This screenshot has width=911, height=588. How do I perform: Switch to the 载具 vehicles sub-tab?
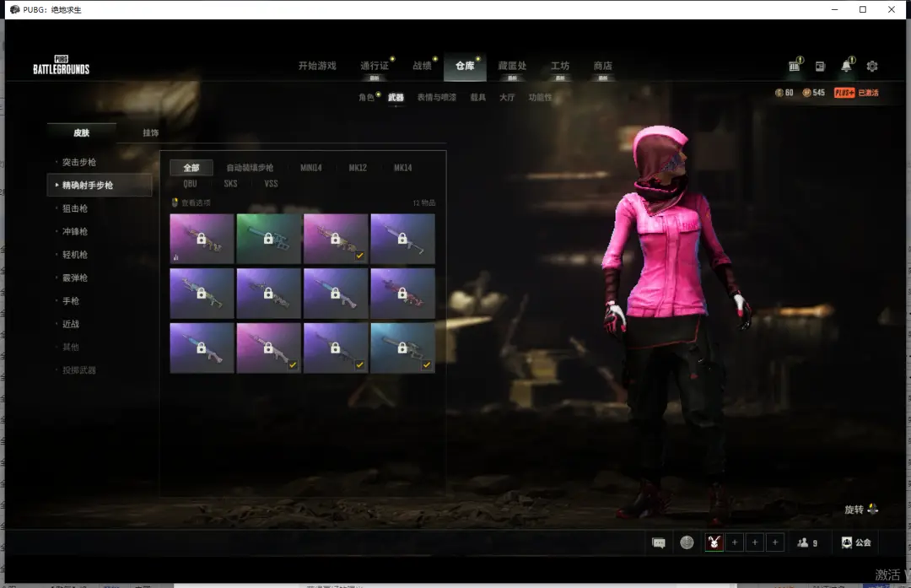[x=477, y=97]
